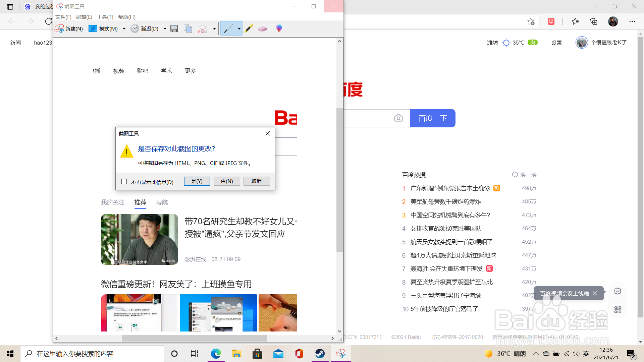The width and height of the screenshot is (644, 362).
Task: Copy the snip using the copy icon
Action: [188, 28]
